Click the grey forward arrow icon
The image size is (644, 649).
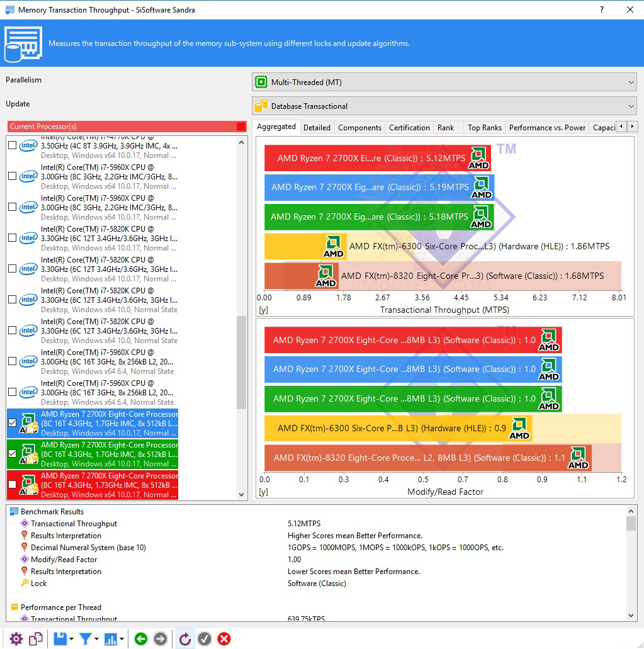pyautogui.click(x=160, y=639)
